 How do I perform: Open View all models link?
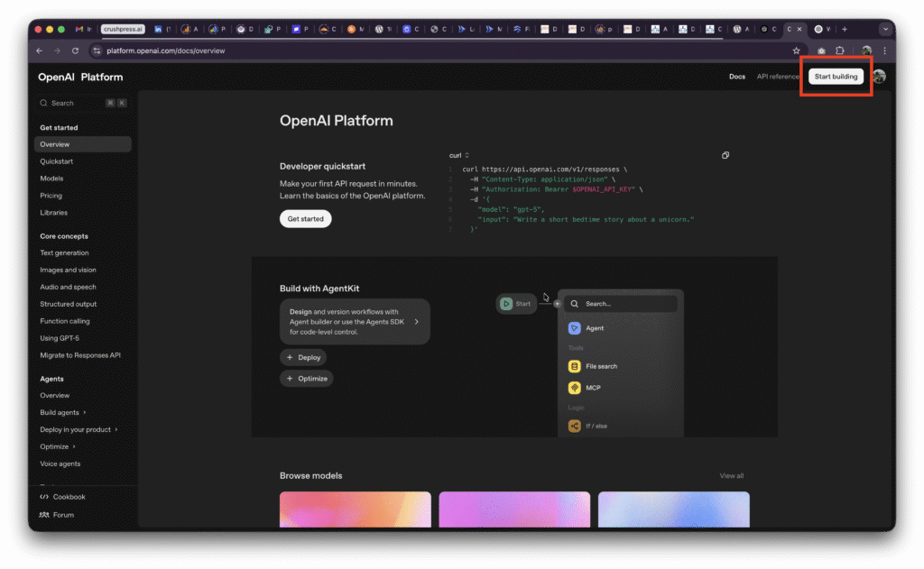point(731,476)
